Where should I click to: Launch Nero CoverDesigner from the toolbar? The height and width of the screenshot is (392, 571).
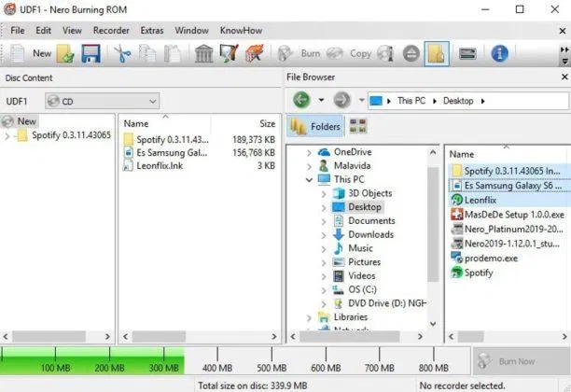(230, 54)
